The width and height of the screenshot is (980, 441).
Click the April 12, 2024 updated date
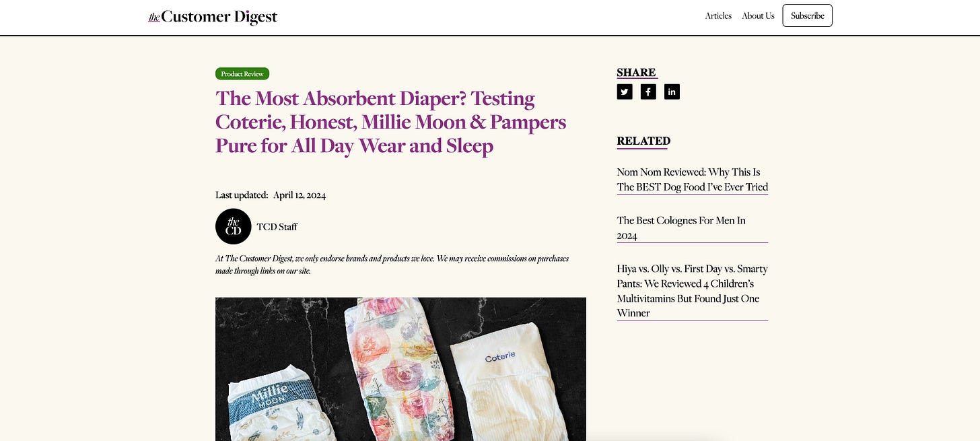coord(300,195)
